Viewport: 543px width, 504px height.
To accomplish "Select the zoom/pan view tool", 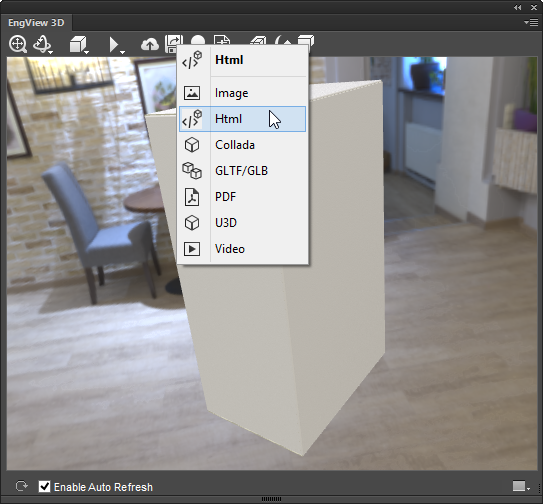I will click(x=18, y=44).
